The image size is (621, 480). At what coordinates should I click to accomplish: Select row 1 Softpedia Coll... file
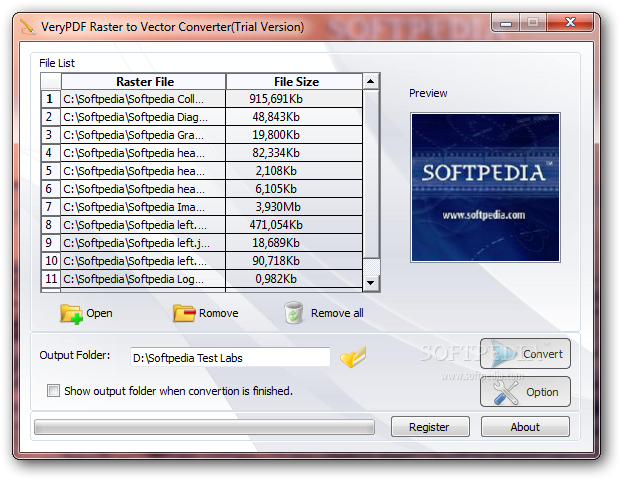click(x=143, y=99)
